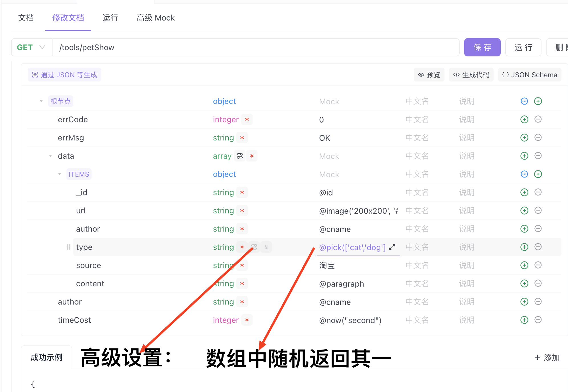Click 添加 to add an example
The height and width of the screenshot is (392, 568).
[547, 357]
